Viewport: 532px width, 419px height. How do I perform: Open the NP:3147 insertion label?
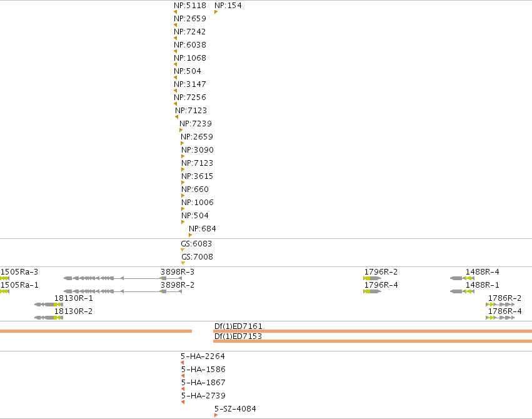click(190, 84)
